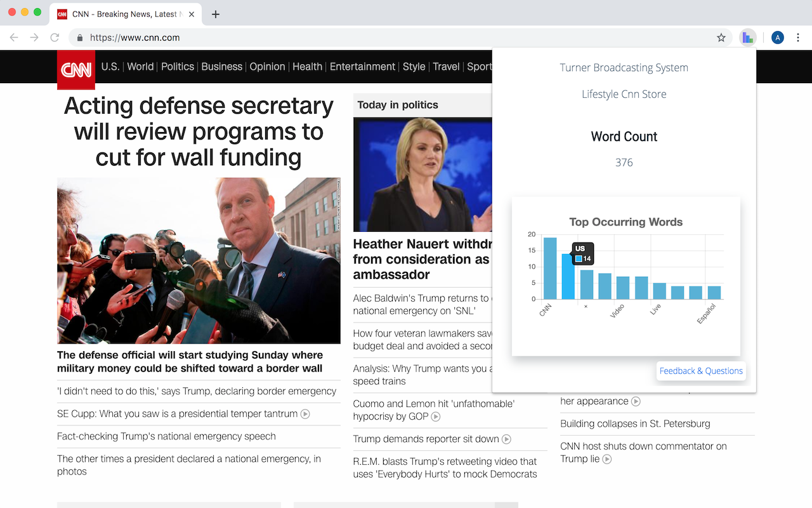The image size is (812, 508).
Task: Click the Feedback & Questions link
Action: pyautogui.click(x=701, y=371)
